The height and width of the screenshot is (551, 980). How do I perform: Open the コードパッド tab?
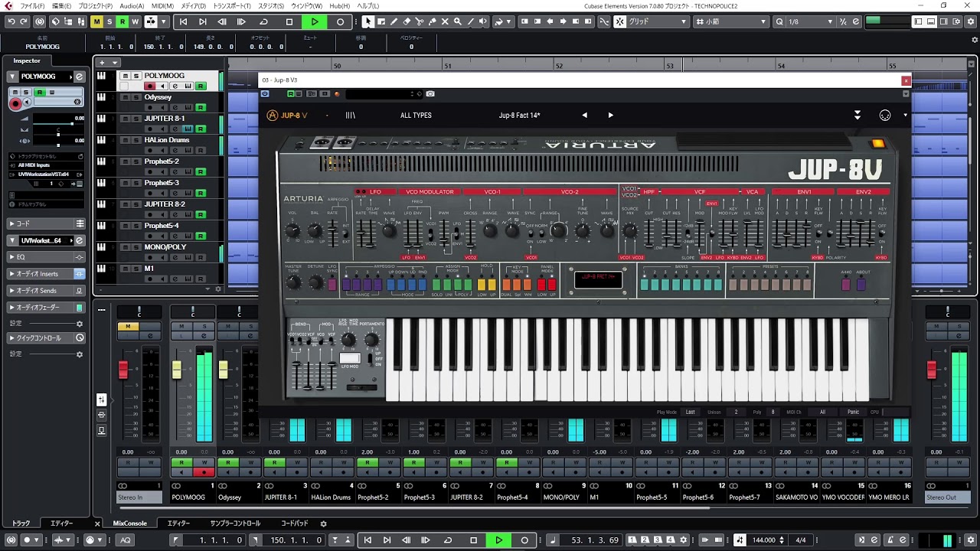[x=295, y=523]
